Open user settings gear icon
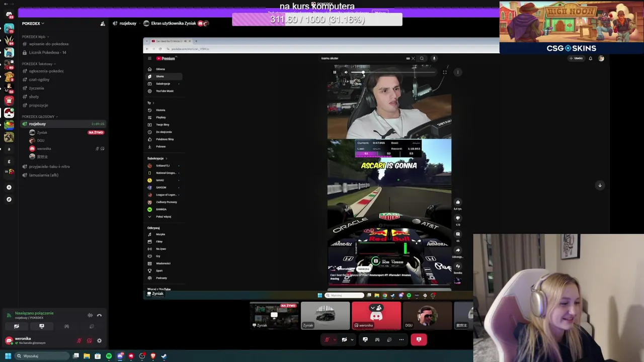The width and height of the screenshot is (644, 362). coord(99,340)
